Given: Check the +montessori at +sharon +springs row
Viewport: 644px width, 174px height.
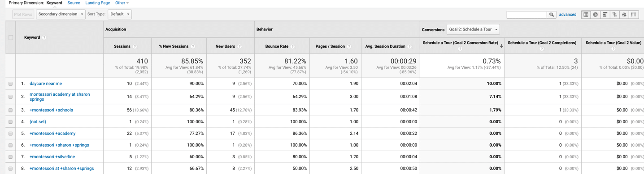Looking at the screenshot, I should (x=10, y=169).
